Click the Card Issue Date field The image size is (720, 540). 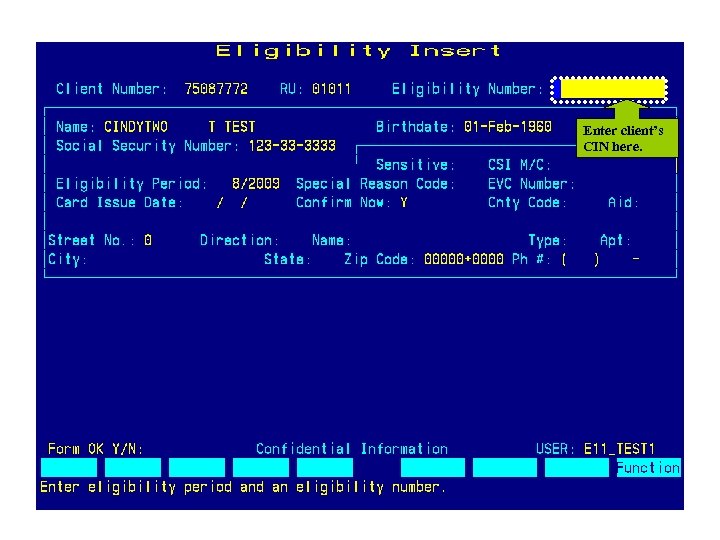click(x=232, y=202)
